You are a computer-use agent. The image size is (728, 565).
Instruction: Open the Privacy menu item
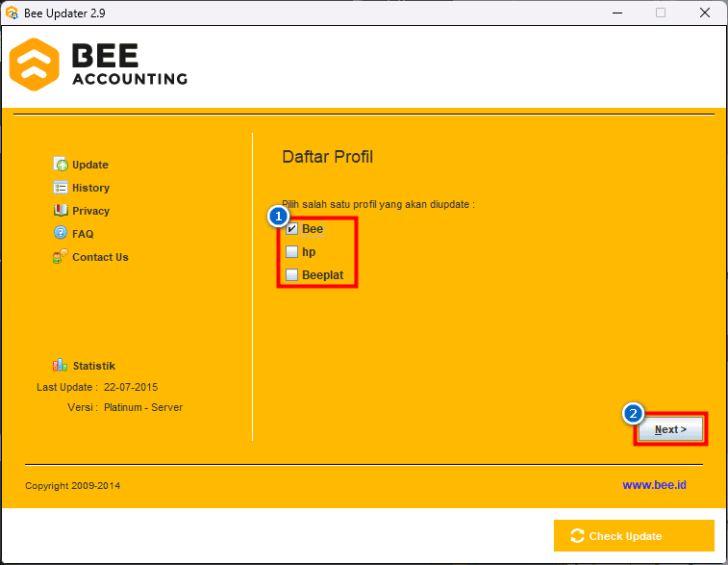pyautogui.click(x=91, y=211)
